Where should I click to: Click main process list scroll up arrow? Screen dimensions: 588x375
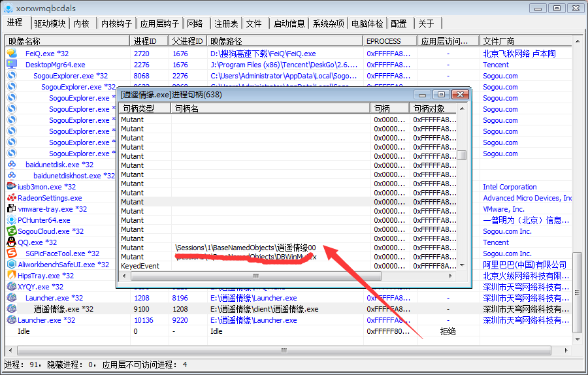578,41
